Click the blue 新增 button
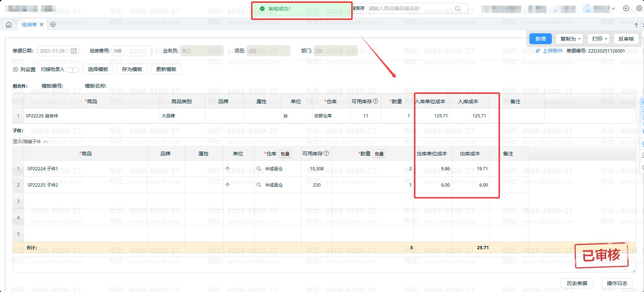 540,39
